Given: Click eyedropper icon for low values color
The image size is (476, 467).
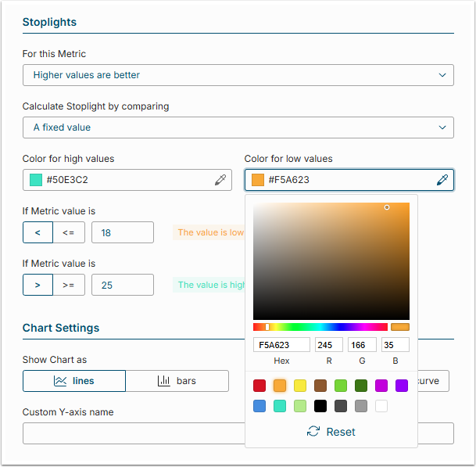Looking at the screenshot, I should coord(442,180).
